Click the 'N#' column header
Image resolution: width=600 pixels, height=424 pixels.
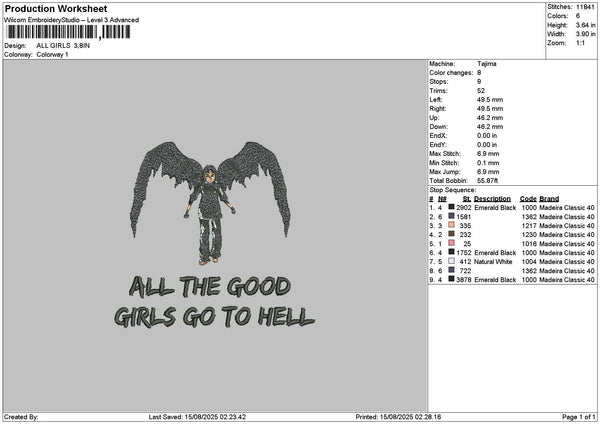pos(442,199)
